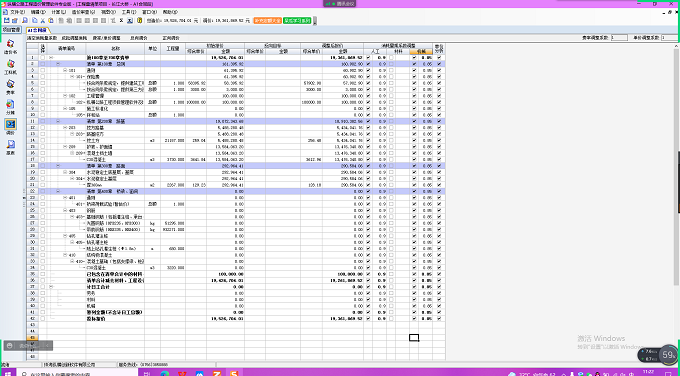Click the Save icon in the toolbar
The width and height of the screenshot is (680, 376).
pos(7,20)
